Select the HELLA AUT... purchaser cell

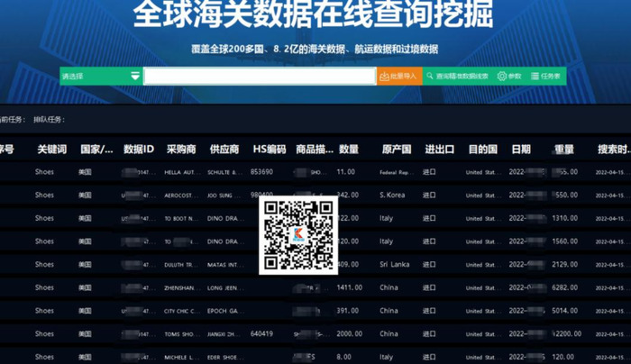[182, 172]
